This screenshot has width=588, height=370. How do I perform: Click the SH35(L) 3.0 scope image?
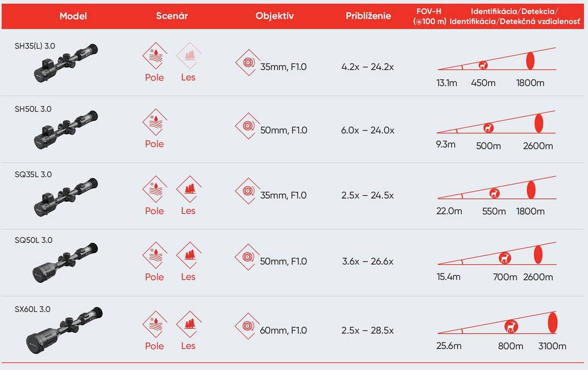(66, 63)
